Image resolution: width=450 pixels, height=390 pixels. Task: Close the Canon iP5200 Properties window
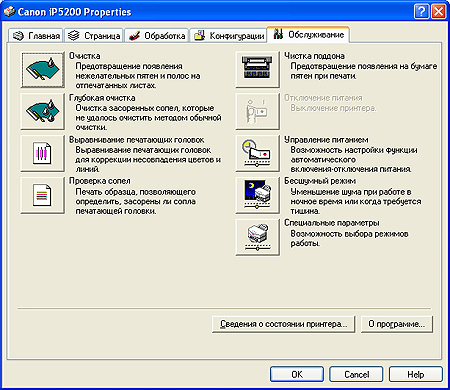(438, 12)
